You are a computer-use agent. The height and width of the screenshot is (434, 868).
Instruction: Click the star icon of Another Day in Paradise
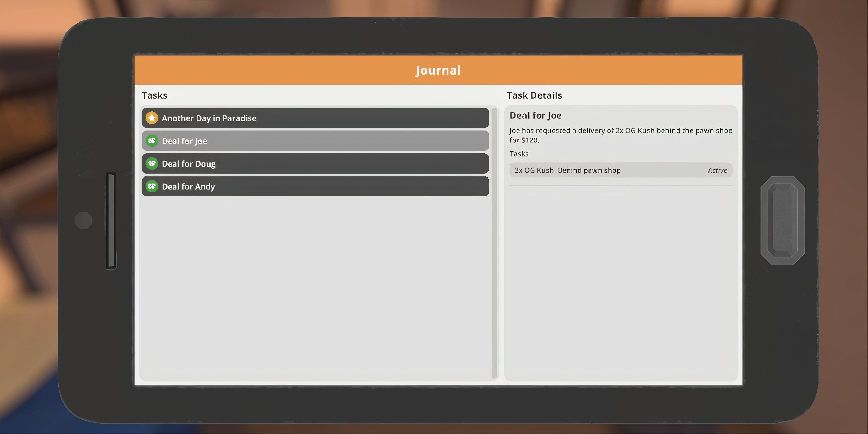tap(152, 118)
